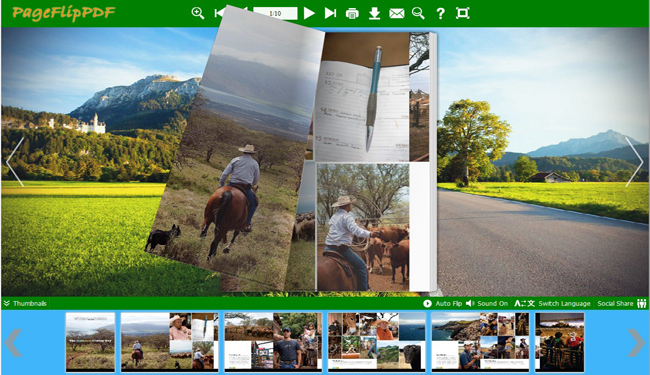Open the last visible rodeo thumbnail
This screenshot has width=650, height=375.
pyautogui.click(x=560, y=342)
